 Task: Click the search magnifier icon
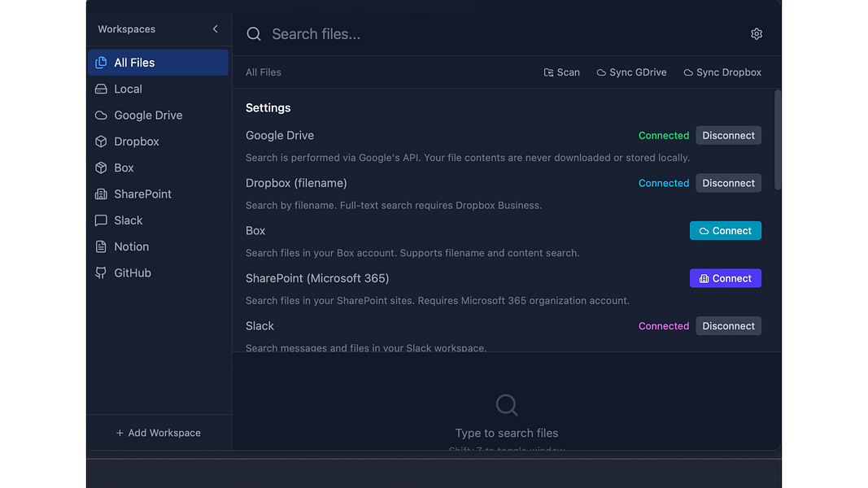(x=253, y=33)
